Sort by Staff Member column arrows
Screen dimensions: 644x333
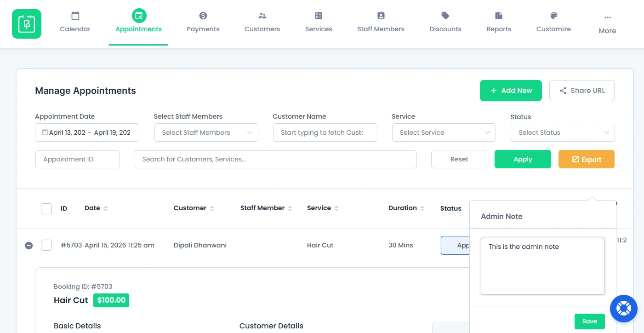click(x=291, y=208)
